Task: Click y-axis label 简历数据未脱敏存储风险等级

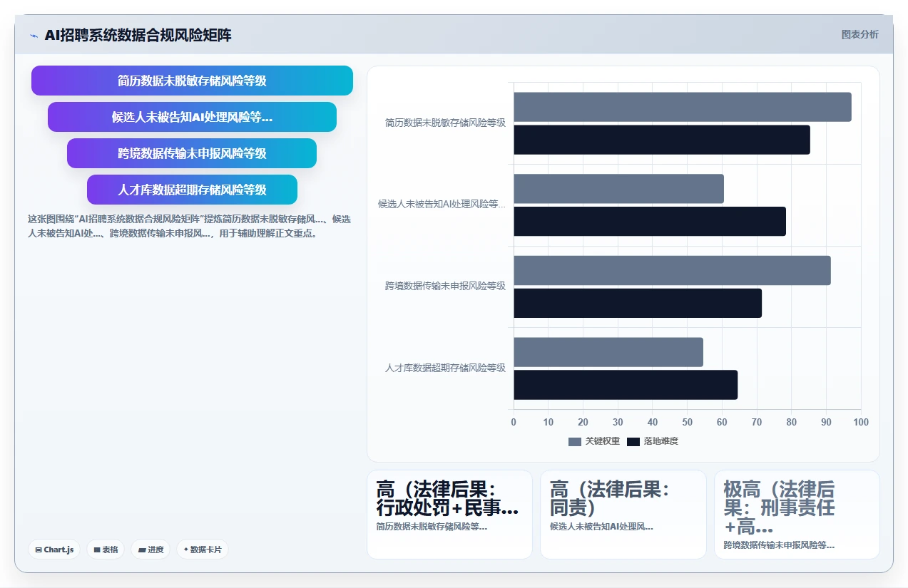Action: 445,123
